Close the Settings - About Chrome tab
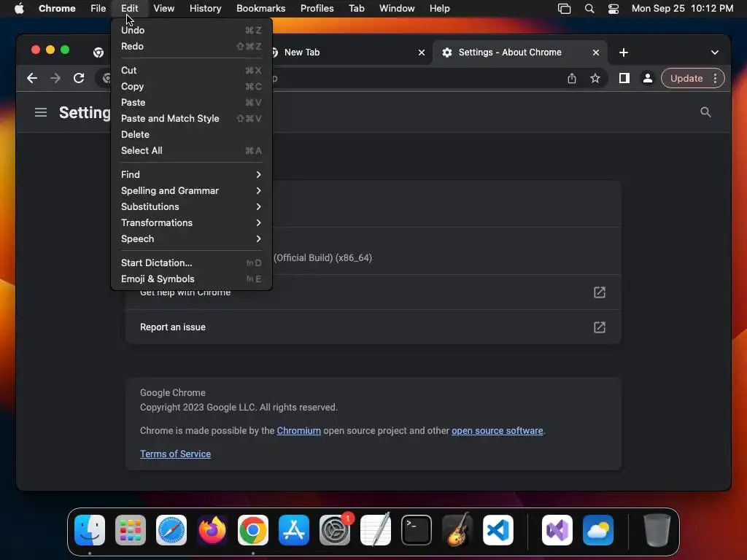Viewport: 747px width, 560px height. [595, 52]
